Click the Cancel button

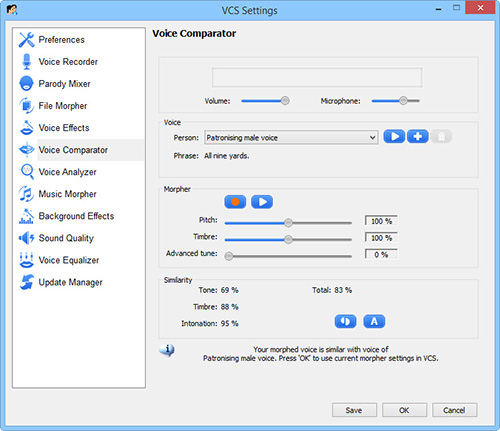[x=455, y=410]
